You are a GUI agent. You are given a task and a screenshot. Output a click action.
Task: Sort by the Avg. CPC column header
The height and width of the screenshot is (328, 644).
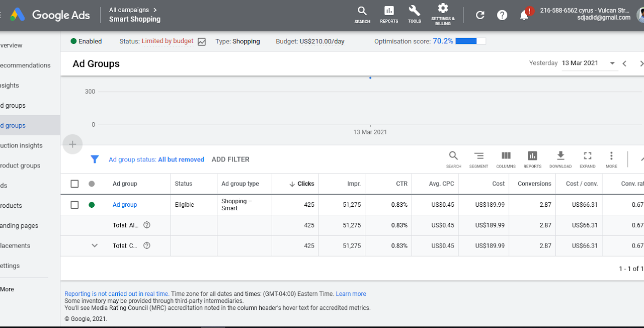pos(442,184)
